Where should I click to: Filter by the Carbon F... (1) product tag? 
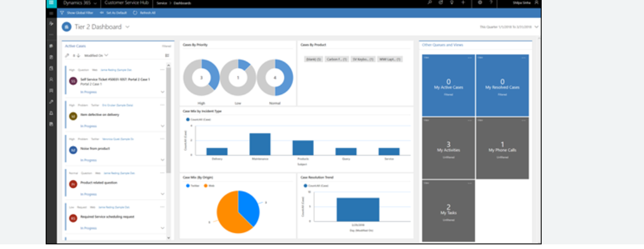coord(337,59)
